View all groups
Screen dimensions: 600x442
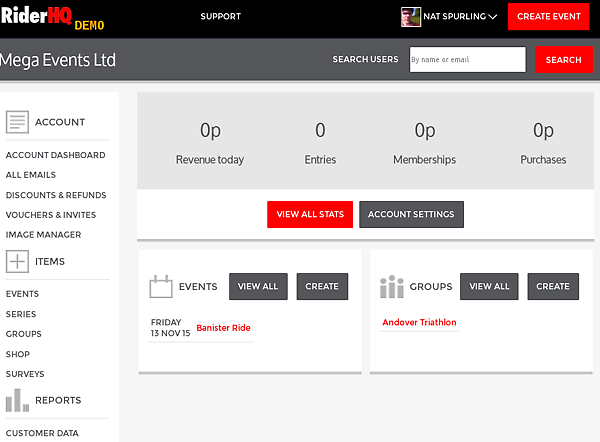(x=489, y=286)
